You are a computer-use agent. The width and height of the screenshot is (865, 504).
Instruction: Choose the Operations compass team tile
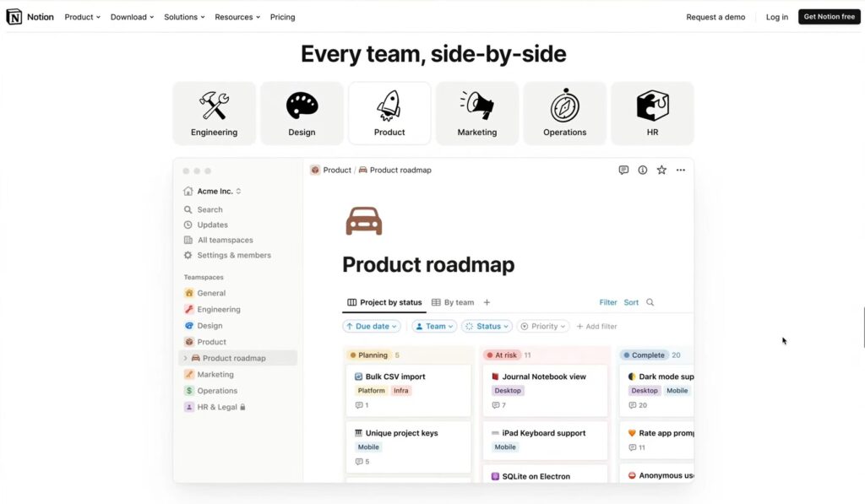[564, 113]
